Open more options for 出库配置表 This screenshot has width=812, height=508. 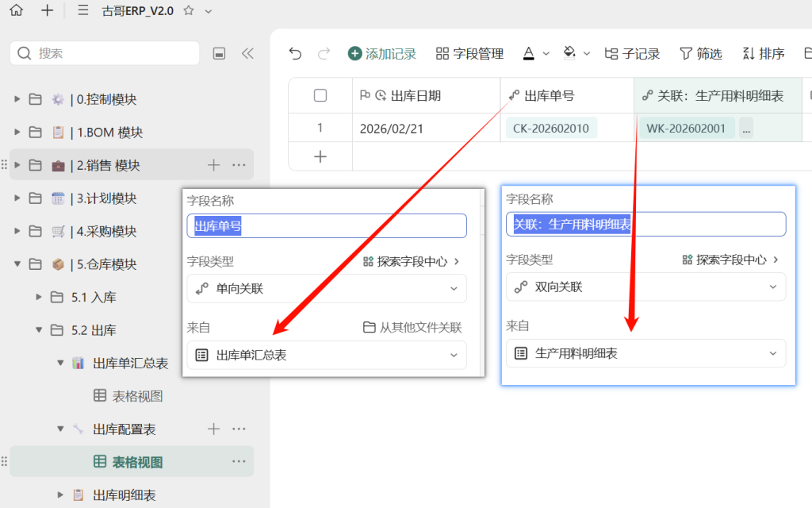(x=239, y=429)
